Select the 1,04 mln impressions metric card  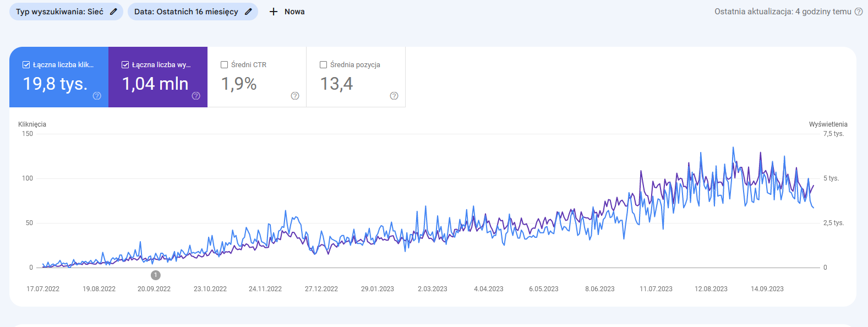pos(155,84)
